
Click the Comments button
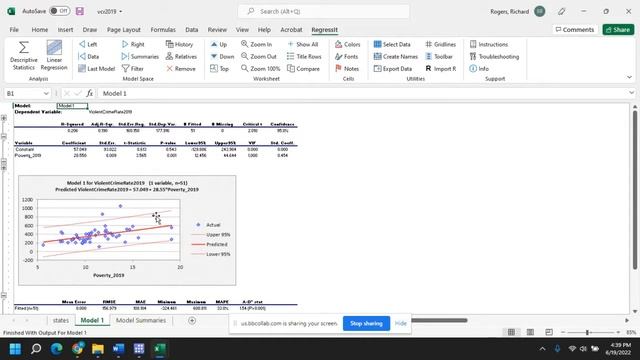[575, 29]
